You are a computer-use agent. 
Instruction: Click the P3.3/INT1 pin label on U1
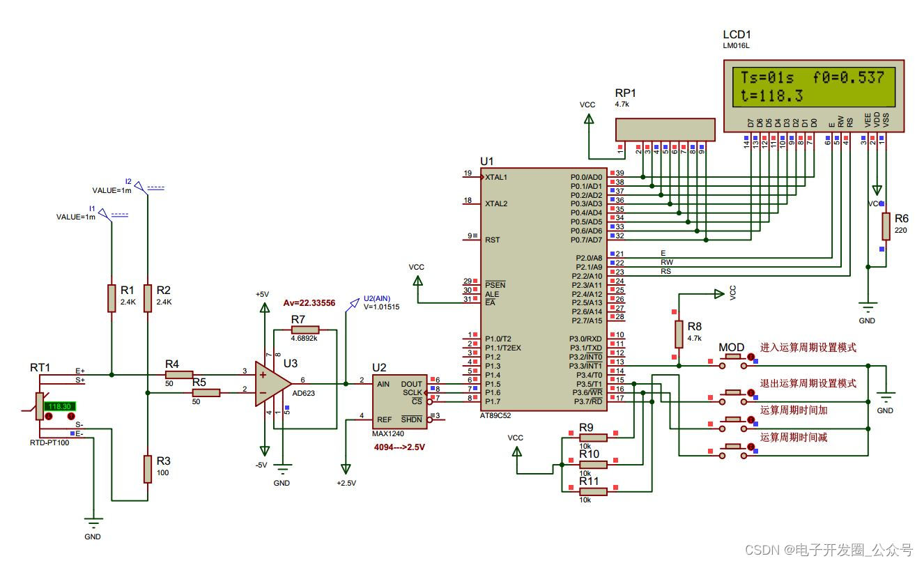[x=585, y=366]
